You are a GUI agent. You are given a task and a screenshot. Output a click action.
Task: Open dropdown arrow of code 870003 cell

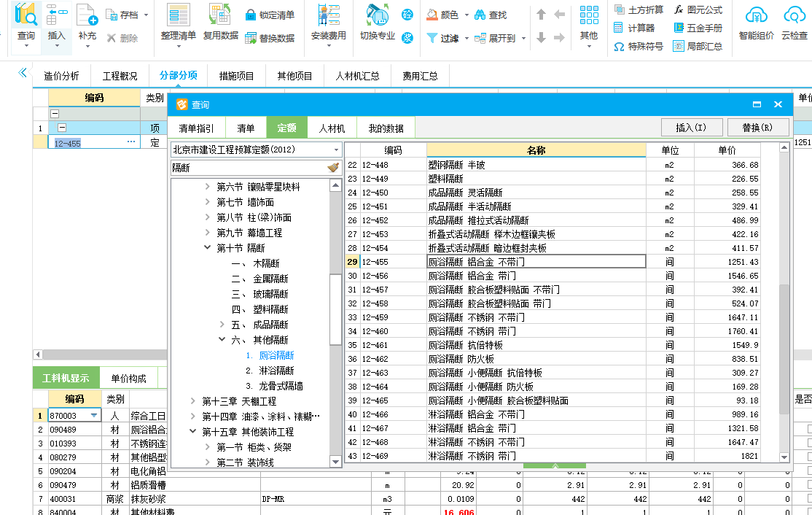(x=94, y=416)
